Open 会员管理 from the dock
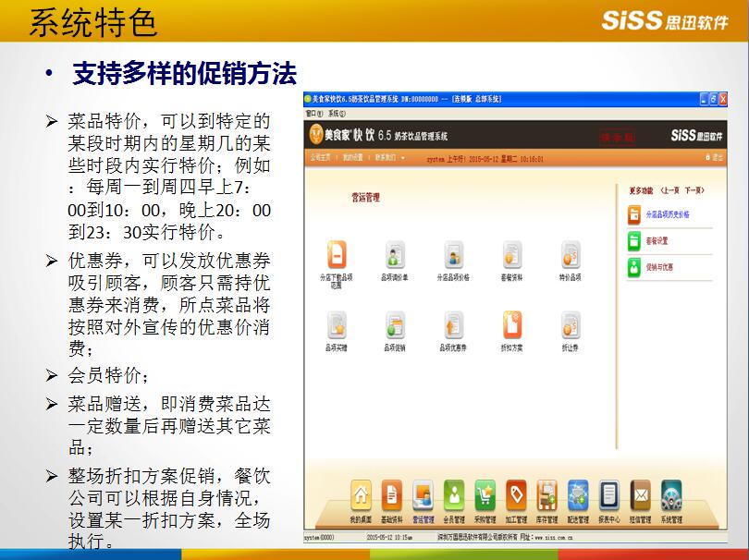The image size is (749, 560). pos(453,496)
